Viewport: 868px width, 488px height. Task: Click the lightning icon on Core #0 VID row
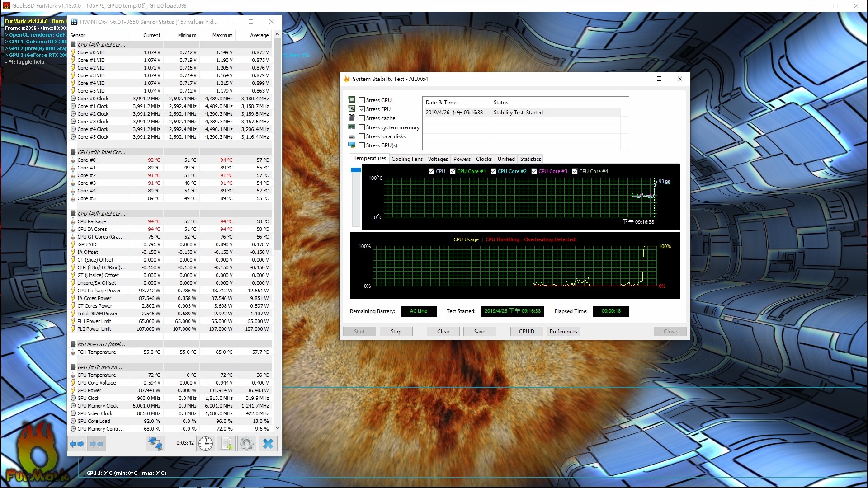(x=73, y=52)
